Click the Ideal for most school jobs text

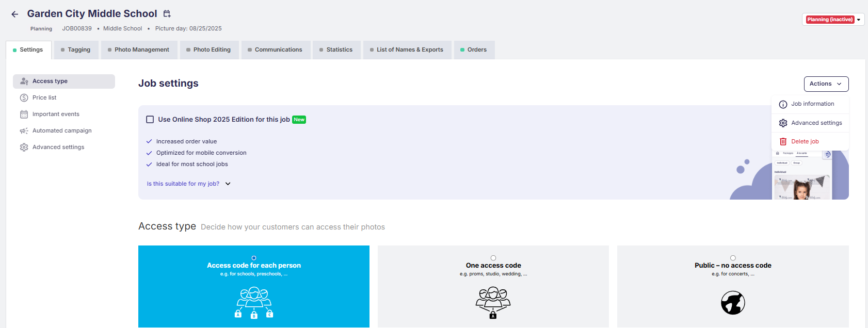coord(192,165)
